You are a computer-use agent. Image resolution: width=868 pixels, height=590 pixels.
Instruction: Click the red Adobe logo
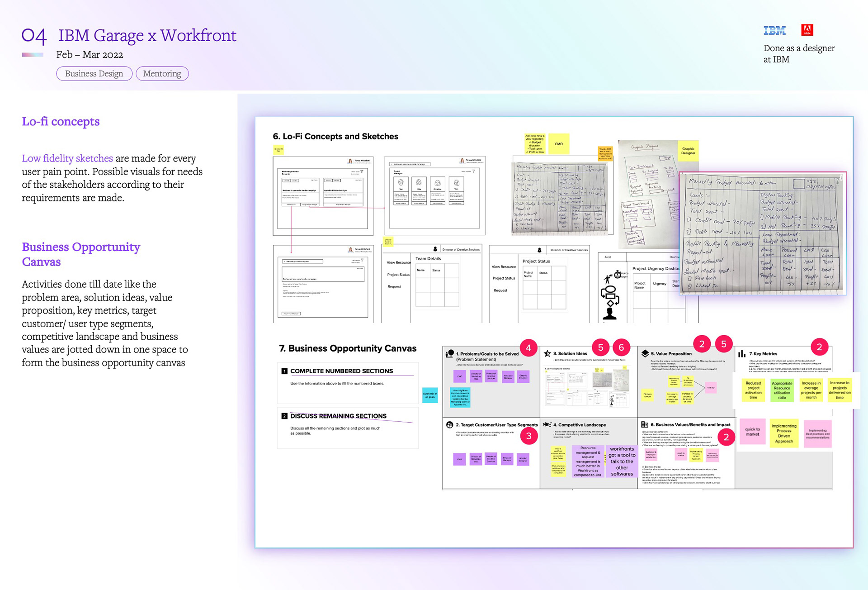(x=807, y=30)
